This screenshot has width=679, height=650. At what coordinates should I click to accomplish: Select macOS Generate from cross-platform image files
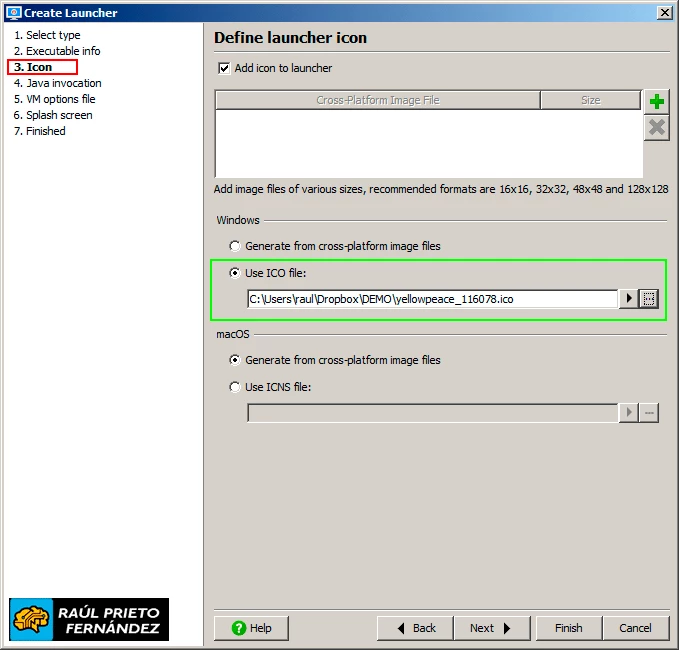coord(235,360)
